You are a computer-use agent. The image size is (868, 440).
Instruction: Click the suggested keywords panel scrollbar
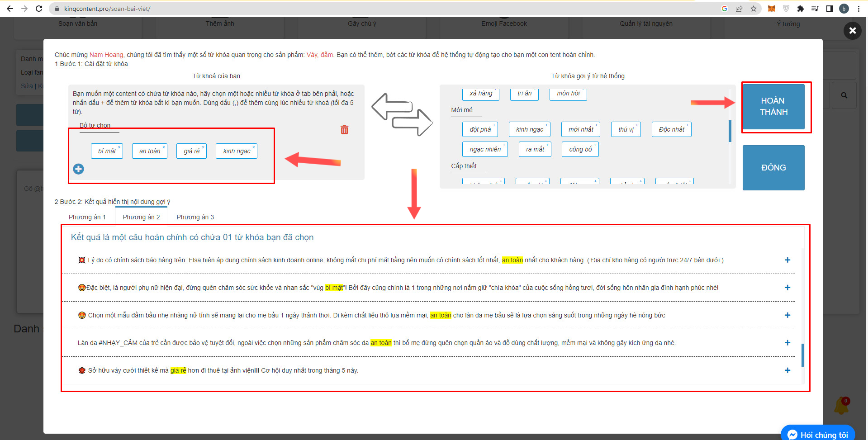click(x=730, y=131)
